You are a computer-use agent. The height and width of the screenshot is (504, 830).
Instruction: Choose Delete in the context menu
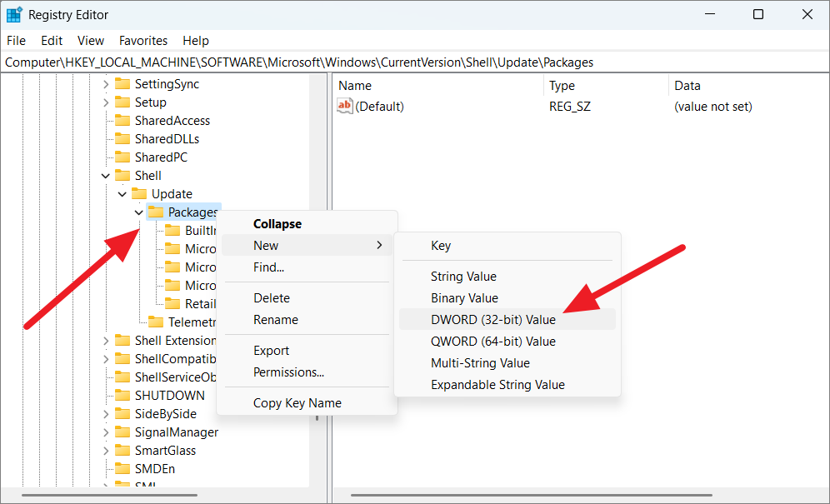tap(307, 298)
